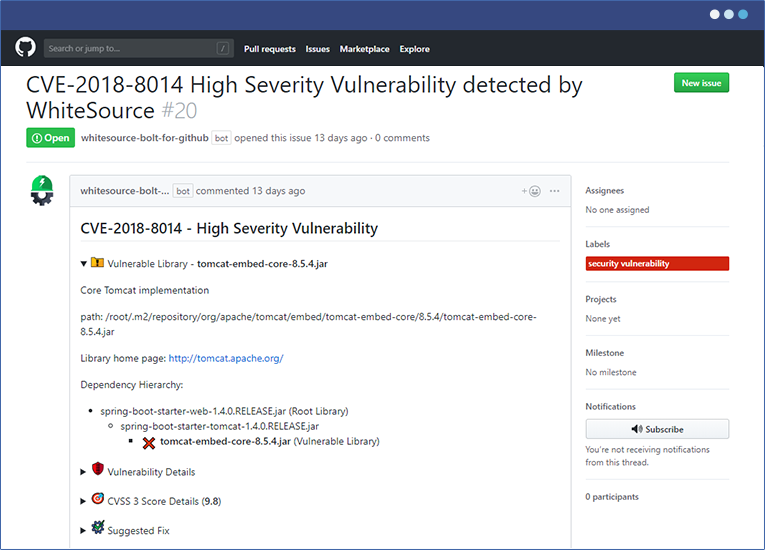Click the red security vulnerability label

(x=657, y=264)
